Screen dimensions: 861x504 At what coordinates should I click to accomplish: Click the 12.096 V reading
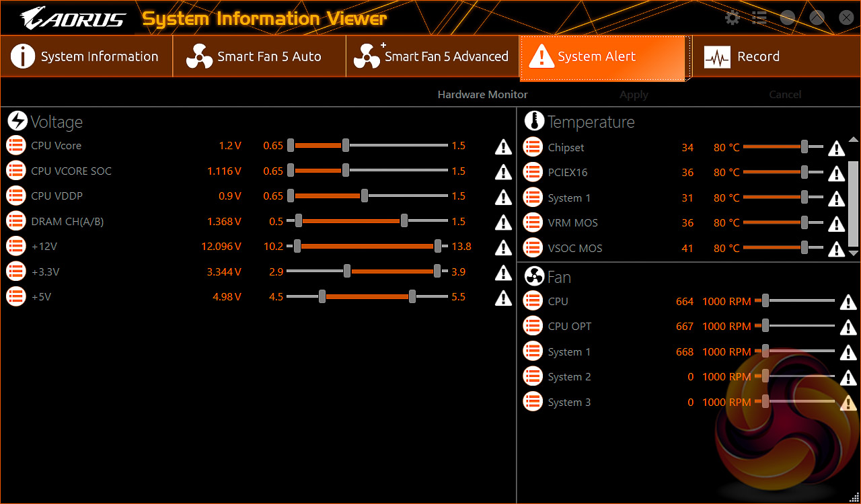coord(221,247)
